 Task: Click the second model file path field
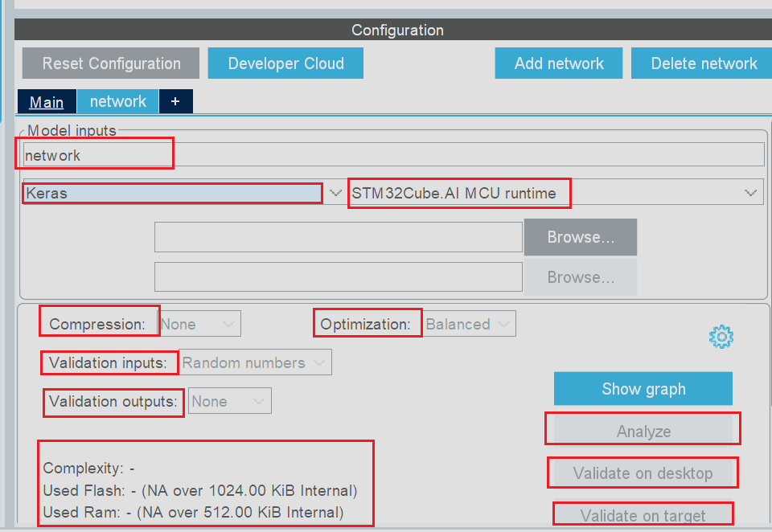tap(339, 276)
